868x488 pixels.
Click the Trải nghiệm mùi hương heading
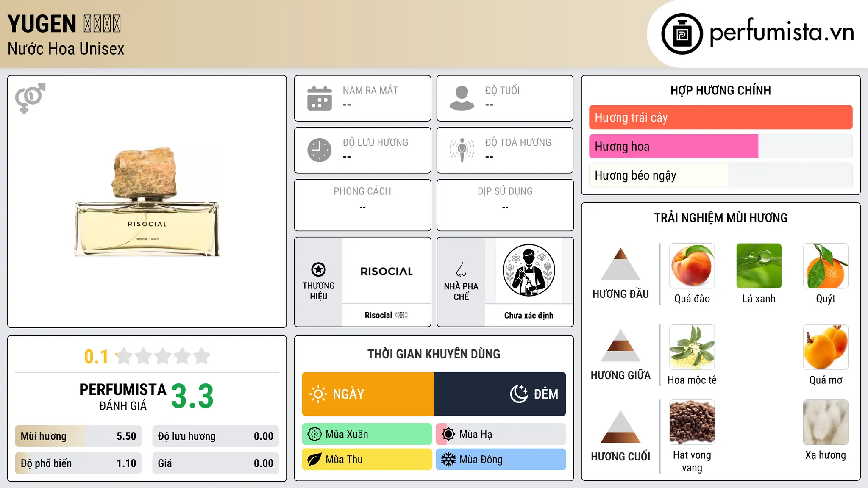(x=721, y=218)
